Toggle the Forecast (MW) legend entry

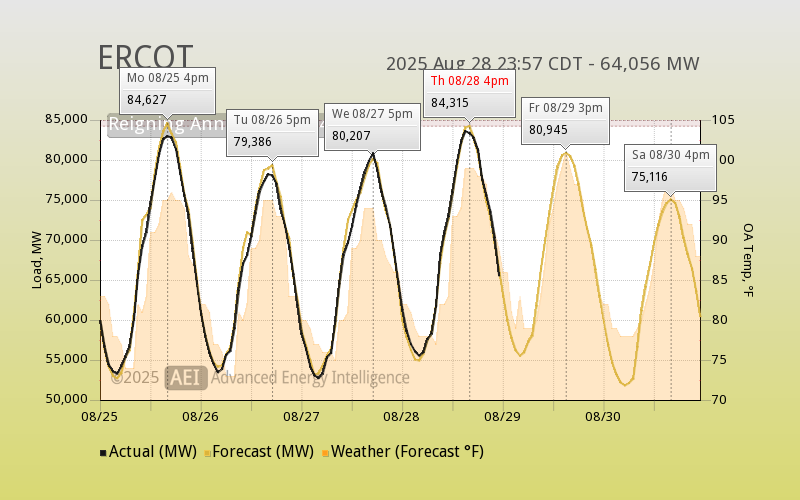259,452
